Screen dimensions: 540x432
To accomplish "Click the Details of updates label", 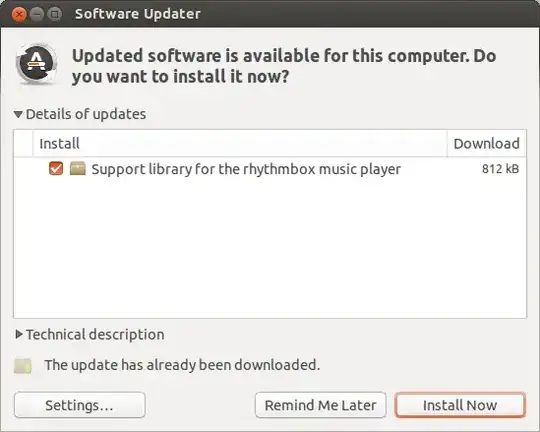I will point(86,114).
